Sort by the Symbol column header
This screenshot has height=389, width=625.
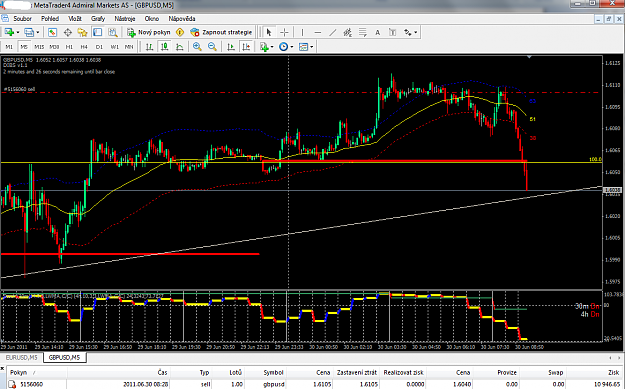coord(266,373)
